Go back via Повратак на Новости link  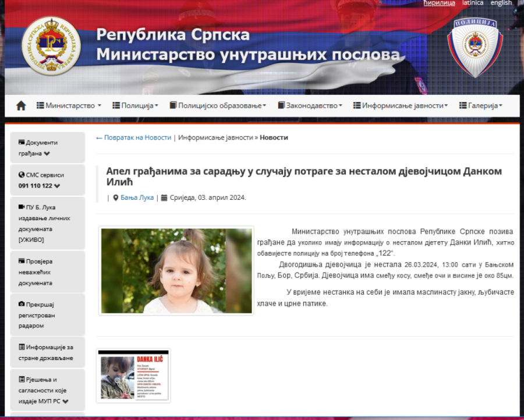pos(133,137)
